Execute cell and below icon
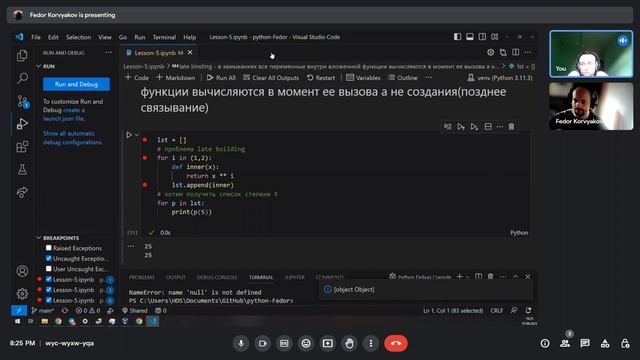Image resolution: width=640 pixels, height=360 pixels. 474,127
